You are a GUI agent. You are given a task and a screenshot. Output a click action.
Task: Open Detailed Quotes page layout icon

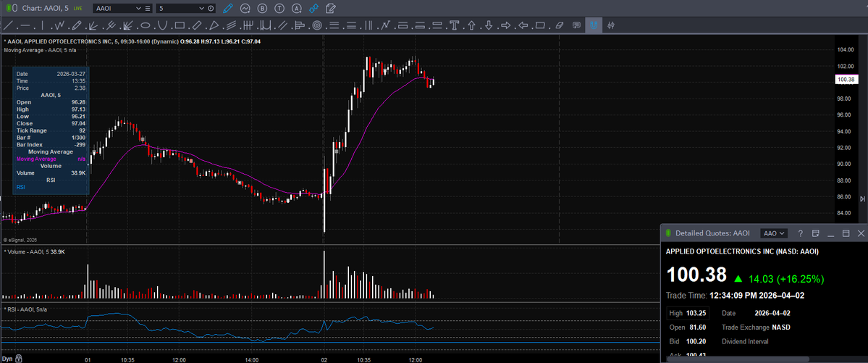click(x=815, y=233)
